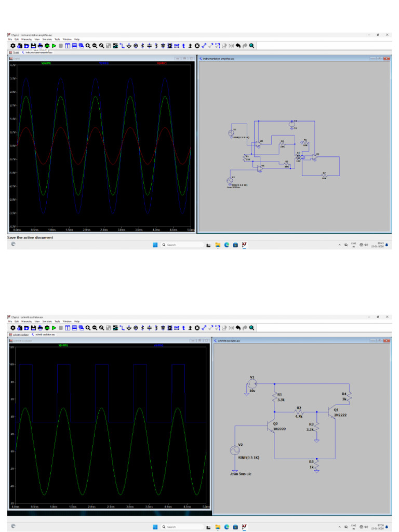399x532 pixels.
Task: Click Undo arrow in schmitt oscillator window toolbar
Action: pyautogui.click(x=238, y=328)
